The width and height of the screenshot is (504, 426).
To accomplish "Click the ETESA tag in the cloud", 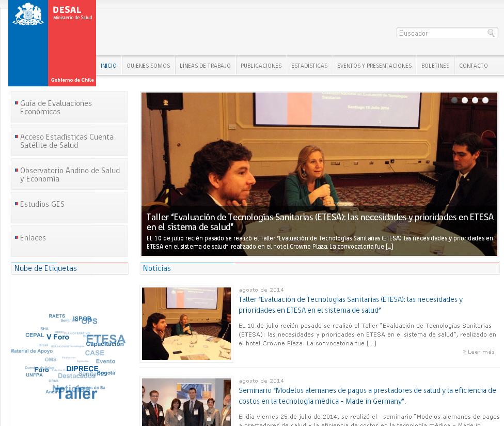I will pyautogui.click(x=105, y=339).
